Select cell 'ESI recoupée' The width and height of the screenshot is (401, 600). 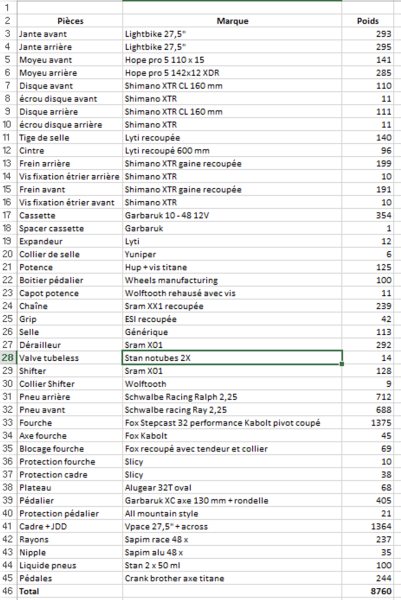point(232,319)
